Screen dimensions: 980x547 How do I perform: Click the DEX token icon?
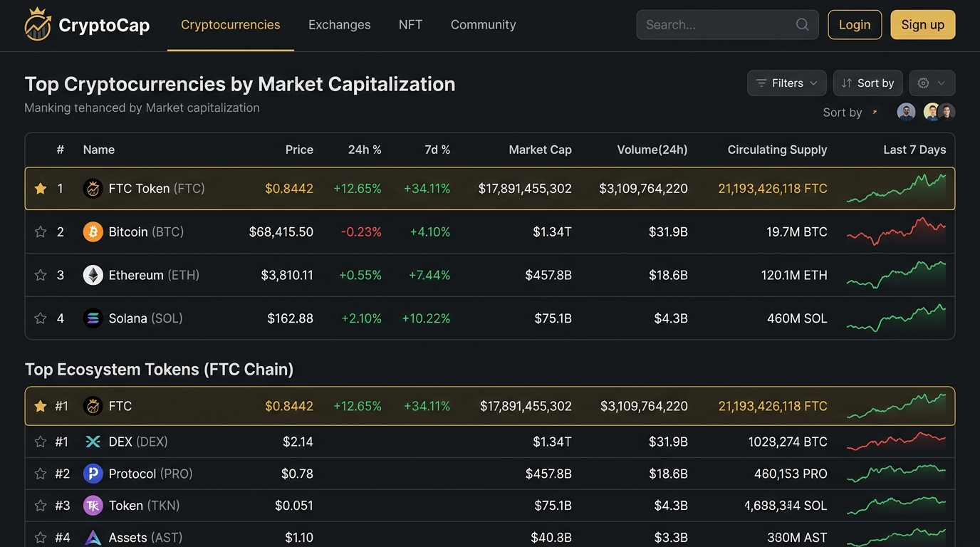tap(93, 442)
